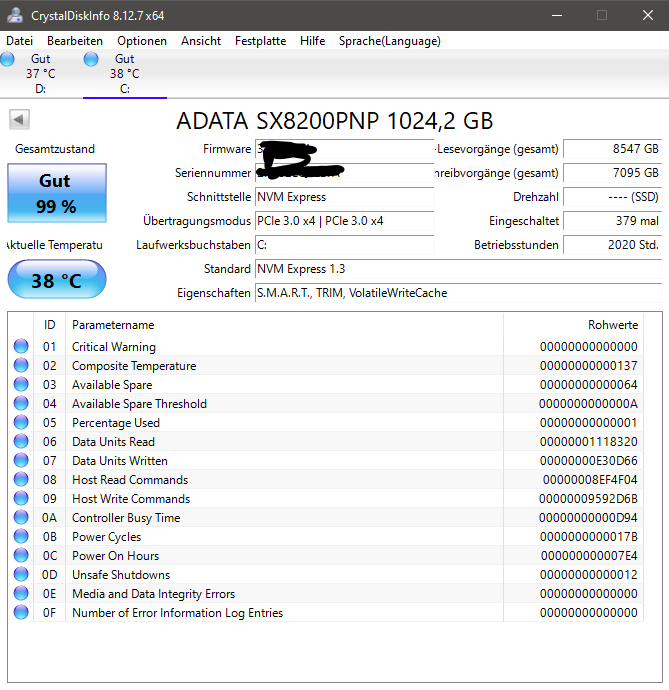This screenshot has width=669, height=690.
Task: Click the status orb for Critical Warning
Action: 21,346
